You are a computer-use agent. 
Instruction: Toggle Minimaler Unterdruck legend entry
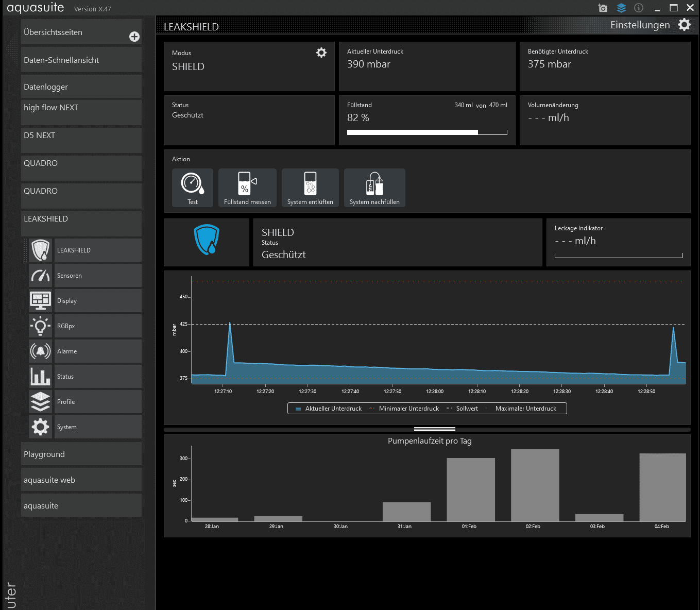coord(404,409)
